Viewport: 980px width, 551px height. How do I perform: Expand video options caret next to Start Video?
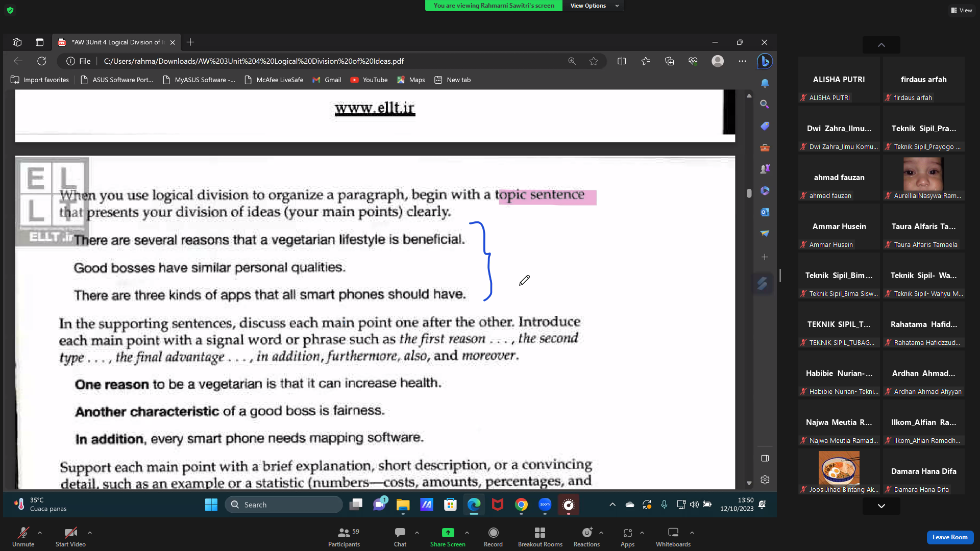[90, 533]
